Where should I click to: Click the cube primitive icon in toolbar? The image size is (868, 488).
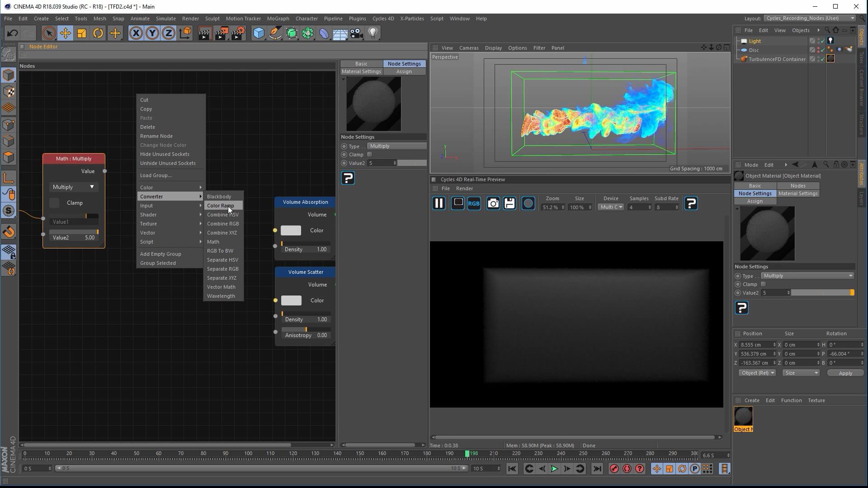pos(259,33)
